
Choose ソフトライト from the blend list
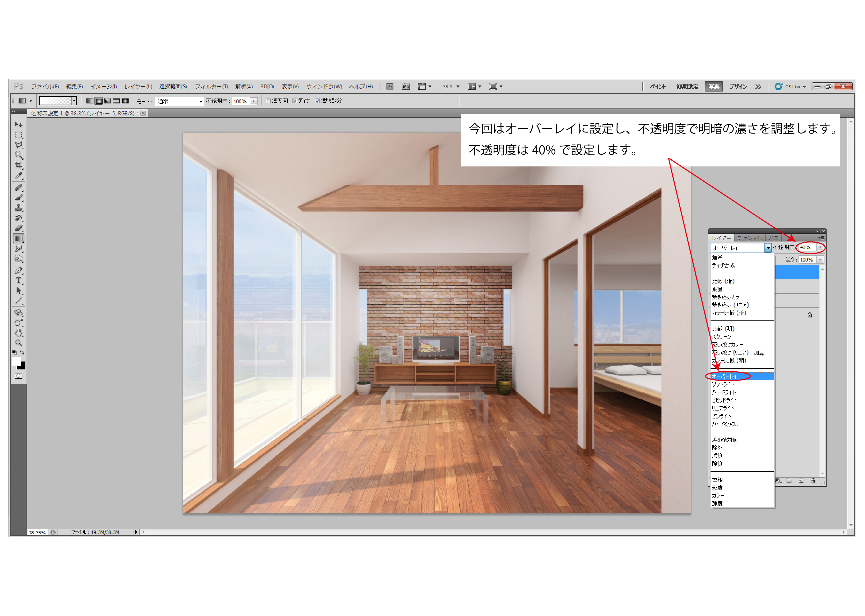click(x=723, y=384)
